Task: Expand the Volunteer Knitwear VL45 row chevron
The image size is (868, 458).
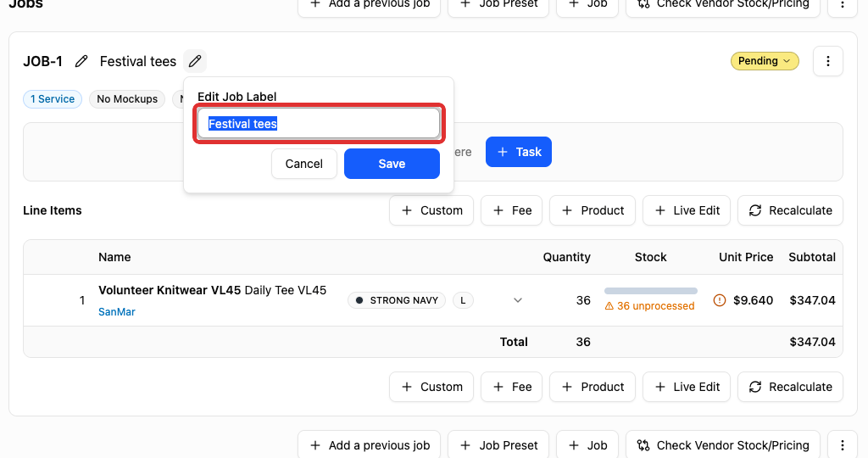Action: coord(518,300)
